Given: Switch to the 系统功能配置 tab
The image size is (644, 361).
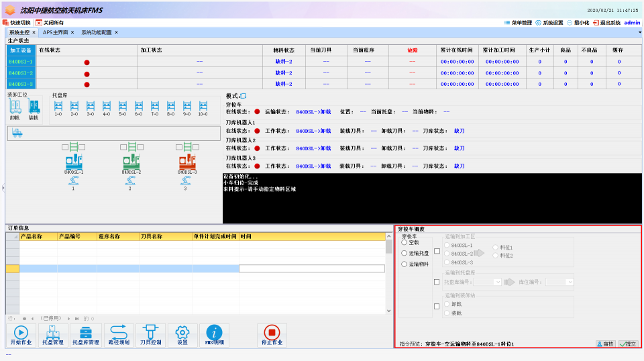Looking at the screenshot, I should tap(97, 32).
